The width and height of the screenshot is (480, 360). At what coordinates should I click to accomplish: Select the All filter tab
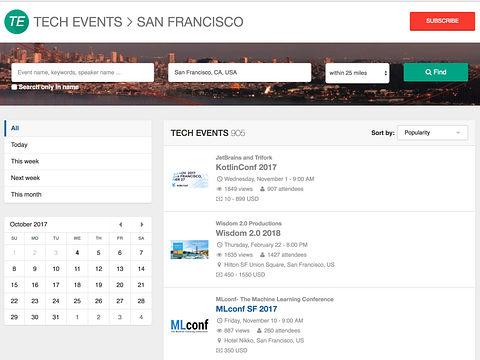click(x=78, y=128)
